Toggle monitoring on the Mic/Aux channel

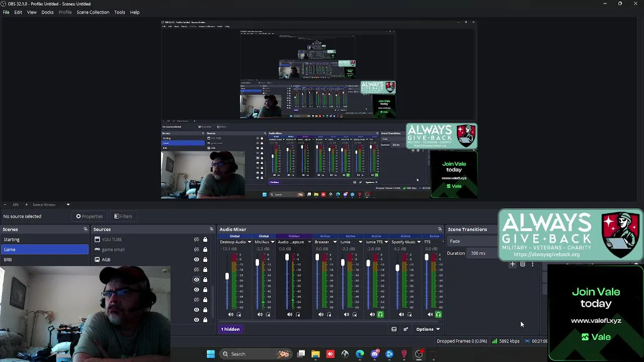click(x=268, y=315)
